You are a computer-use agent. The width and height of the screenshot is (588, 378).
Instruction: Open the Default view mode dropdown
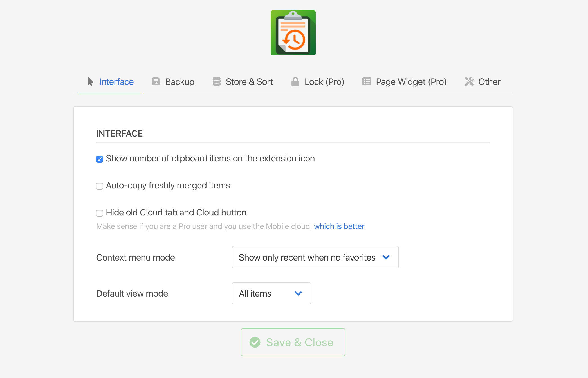271,293
